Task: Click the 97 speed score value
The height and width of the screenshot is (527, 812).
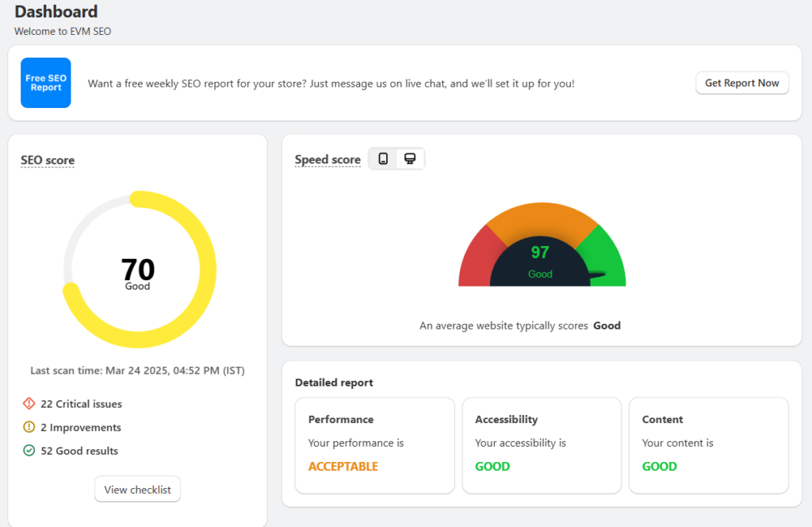Action: (540, 252)
